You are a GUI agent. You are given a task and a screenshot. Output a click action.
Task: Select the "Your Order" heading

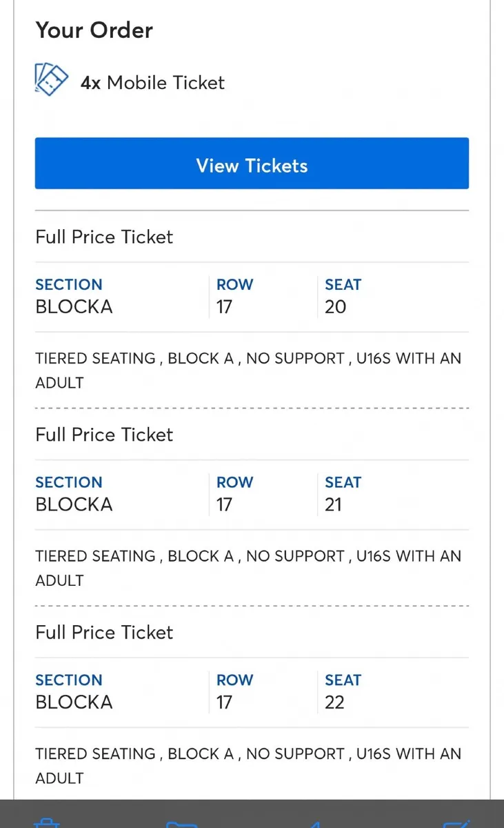[94, 30]
